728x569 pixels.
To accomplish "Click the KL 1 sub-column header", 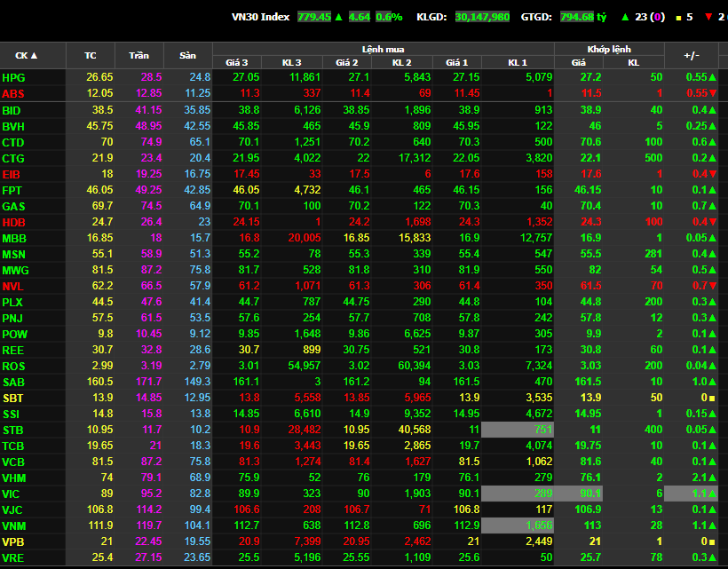I will point(518,62).
